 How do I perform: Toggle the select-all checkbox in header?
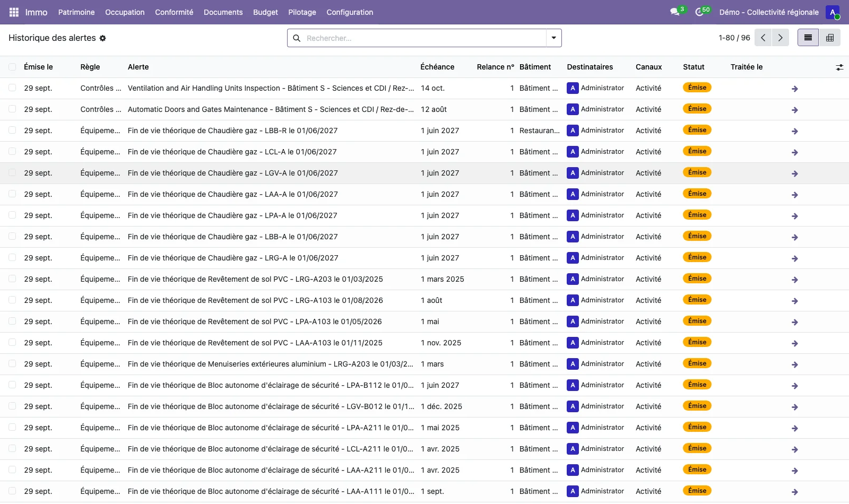coord(12,67)
